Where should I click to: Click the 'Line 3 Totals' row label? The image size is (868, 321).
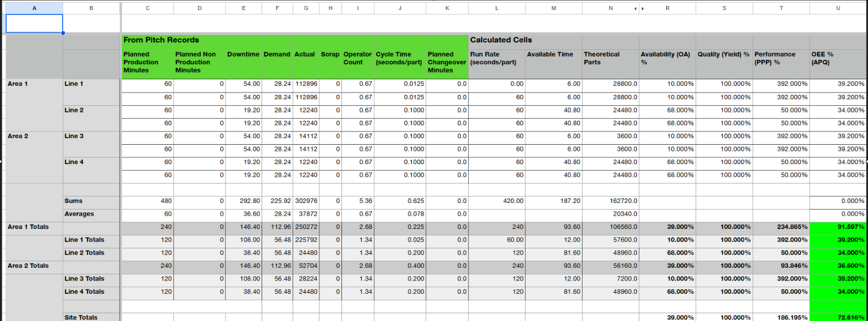point(84,279)
